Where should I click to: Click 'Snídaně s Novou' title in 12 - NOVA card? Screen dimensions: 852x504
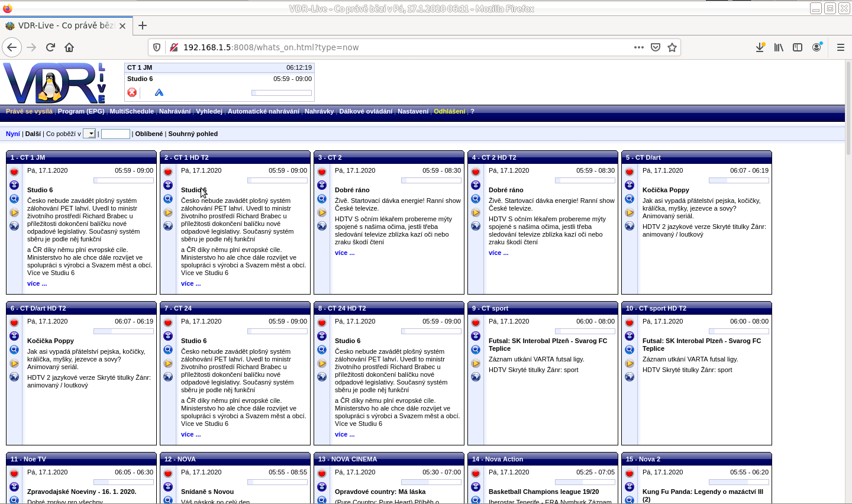[207, 492]
